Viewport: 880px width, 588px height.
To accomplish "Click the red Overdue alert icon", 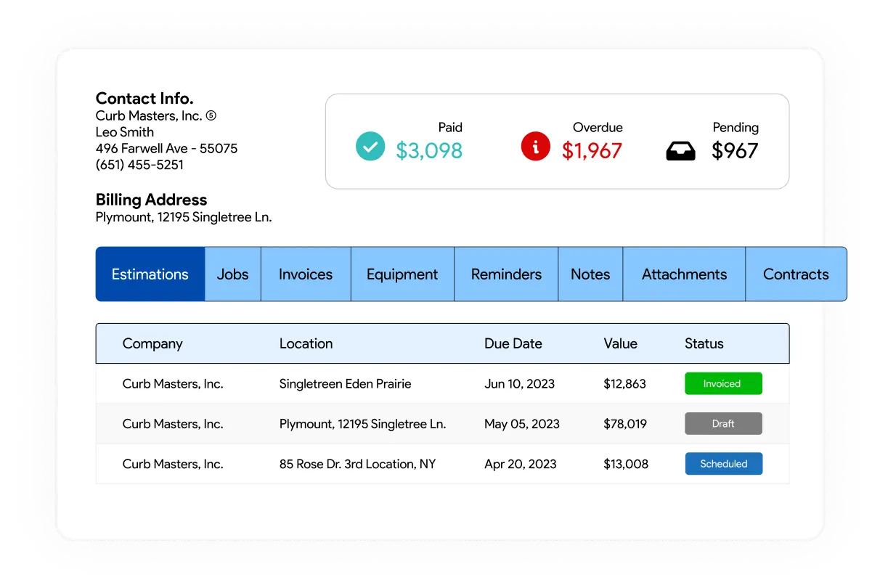I will pos(535,146).
